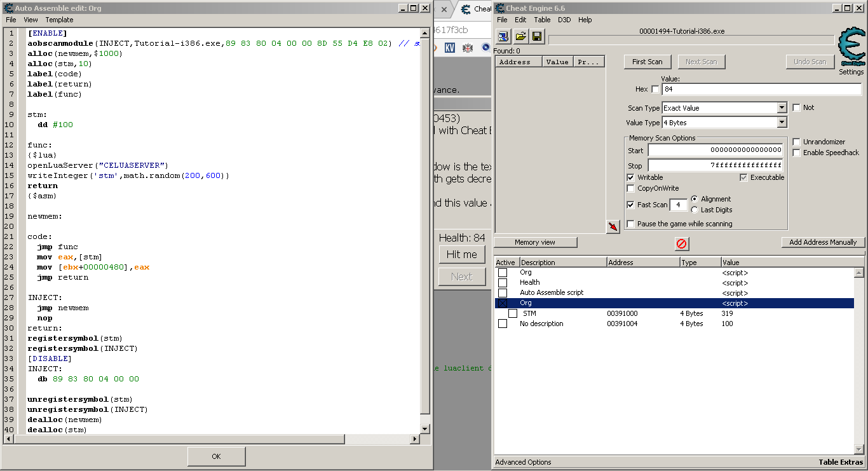Open the Scan Type dropdown
The height and width of the screenshot is (471, 868).
782,108
